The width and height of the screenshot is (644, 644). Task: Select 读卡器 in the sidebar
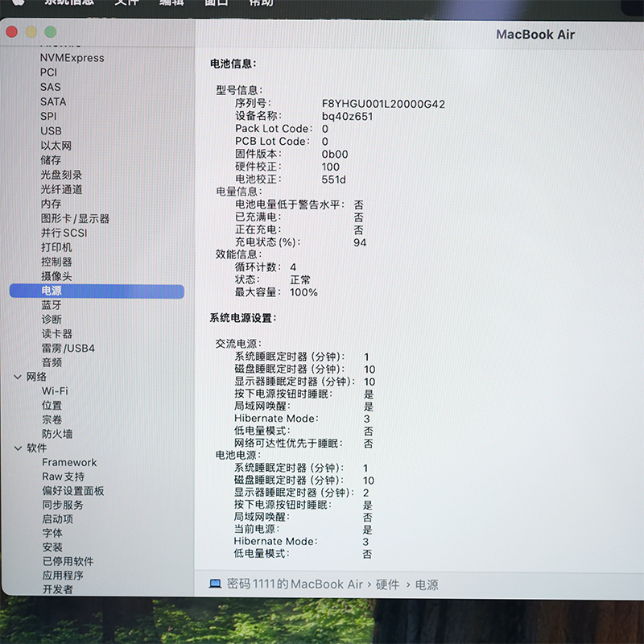click(56, 333)
